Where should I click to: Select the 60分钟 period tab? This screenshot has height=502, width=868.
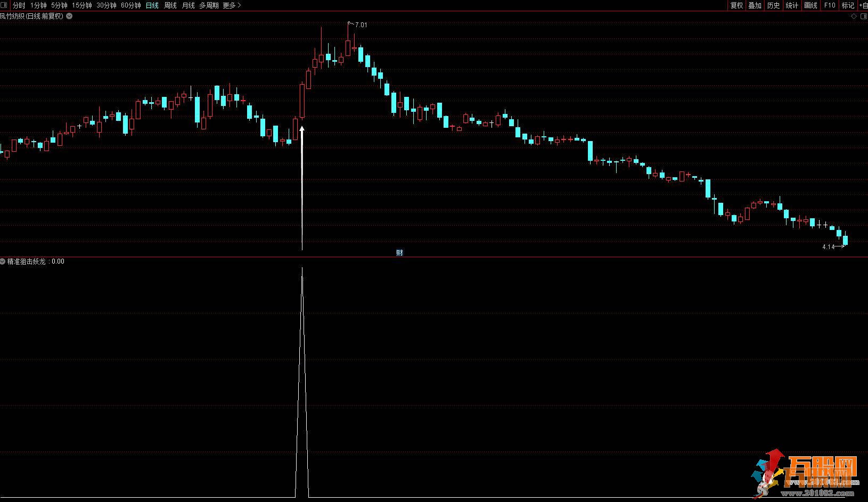(x=131, y=5)
